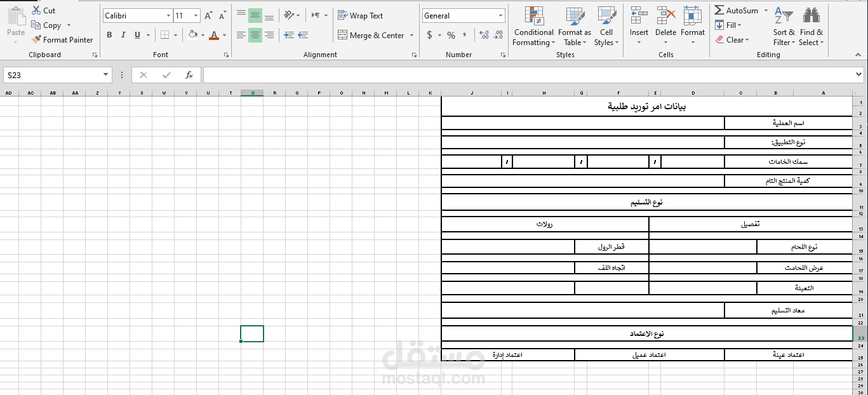Click the Name Box showing S23

pyautogui.click(x=52, y=75)
